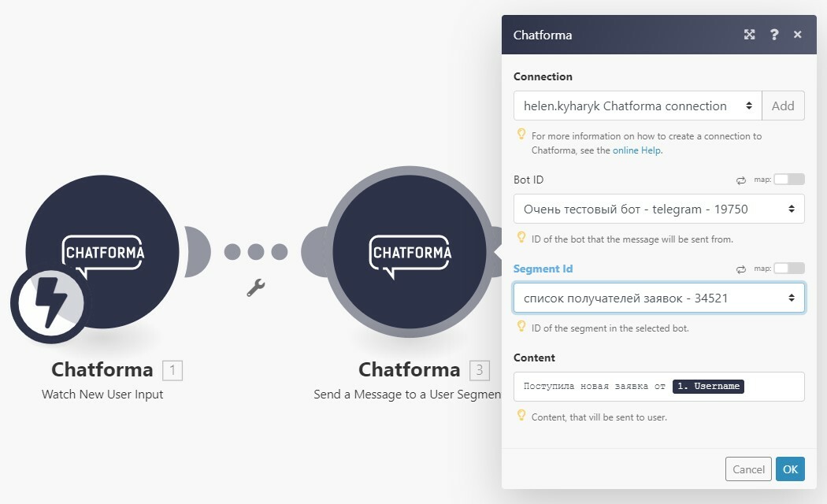Open the online Help link
The image size is (827, 504).
point(636,150)
